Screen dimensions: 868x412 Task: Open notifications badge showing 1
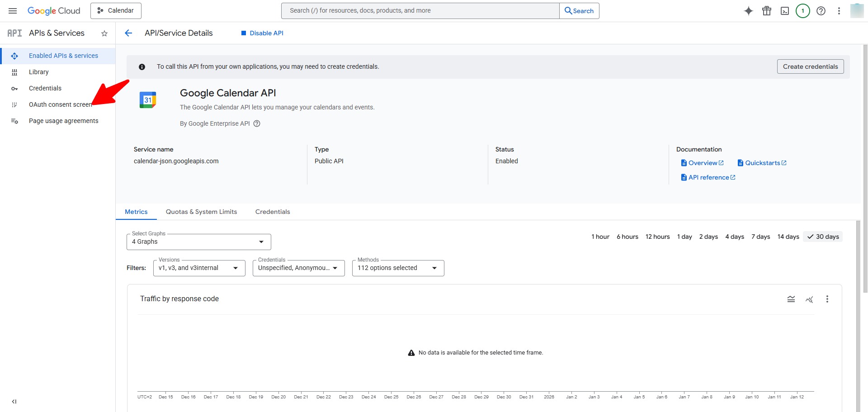[803, 11]
